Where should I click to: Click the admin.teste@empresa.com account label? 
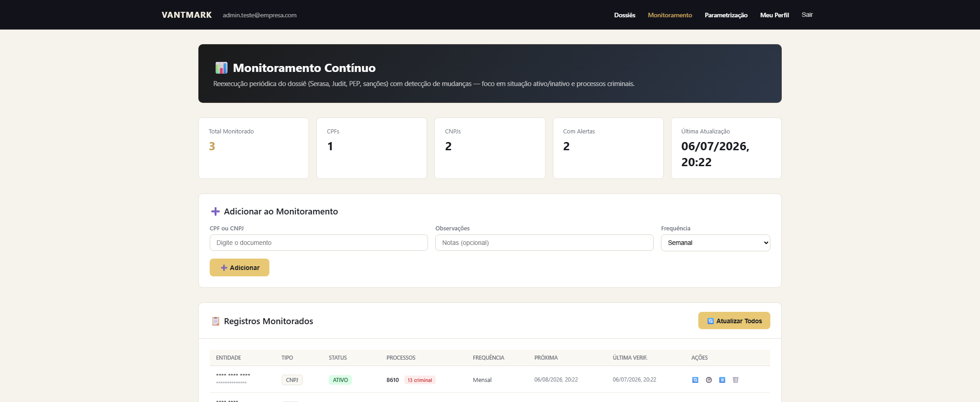click(x=259, y=15)
